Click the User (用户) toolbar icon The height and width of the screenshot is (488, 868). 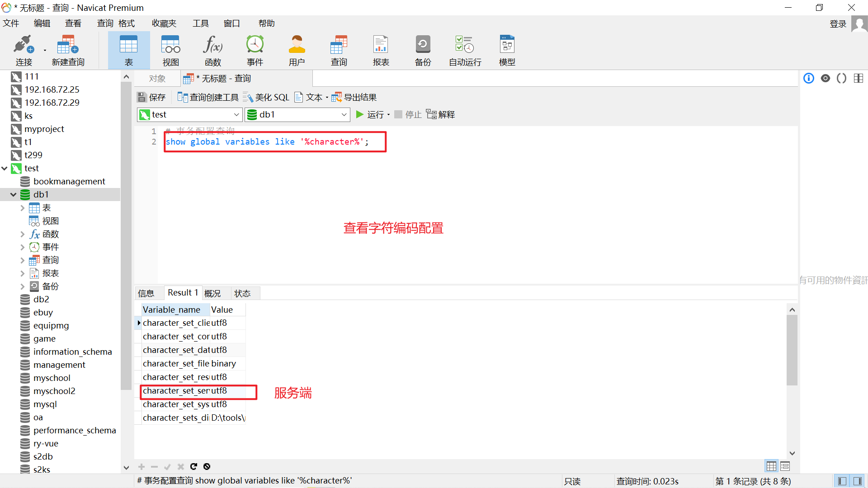tap(297, 50)
